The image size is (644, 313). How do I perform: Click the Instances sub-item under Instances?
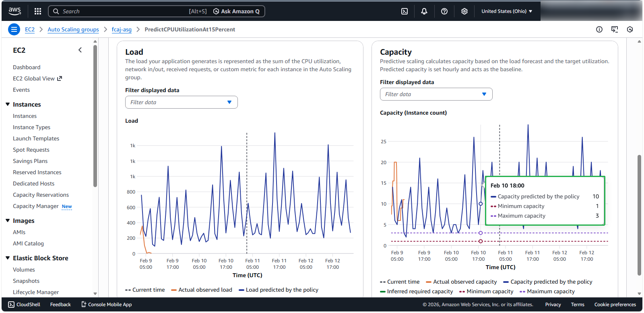point(25,116)
